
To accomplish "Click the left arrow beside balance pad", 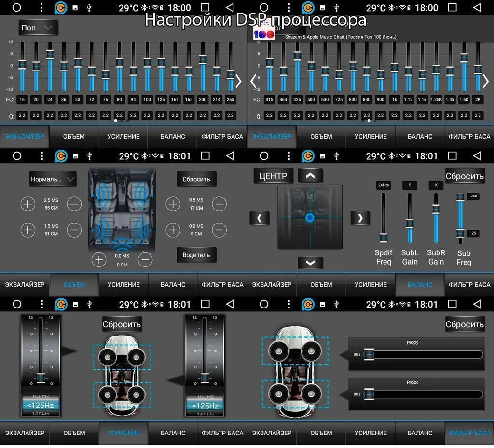I will (260, 218).
